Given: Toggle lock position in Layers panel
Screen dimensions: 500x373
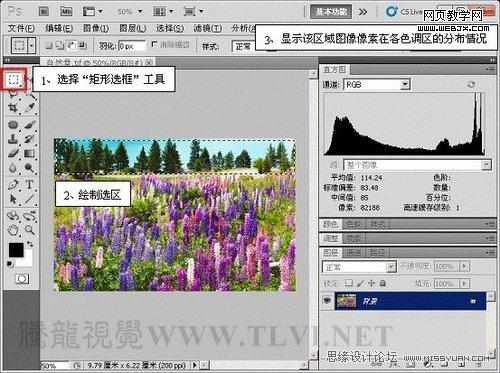Looking at the screenshot, I should [x=371, y=283].
